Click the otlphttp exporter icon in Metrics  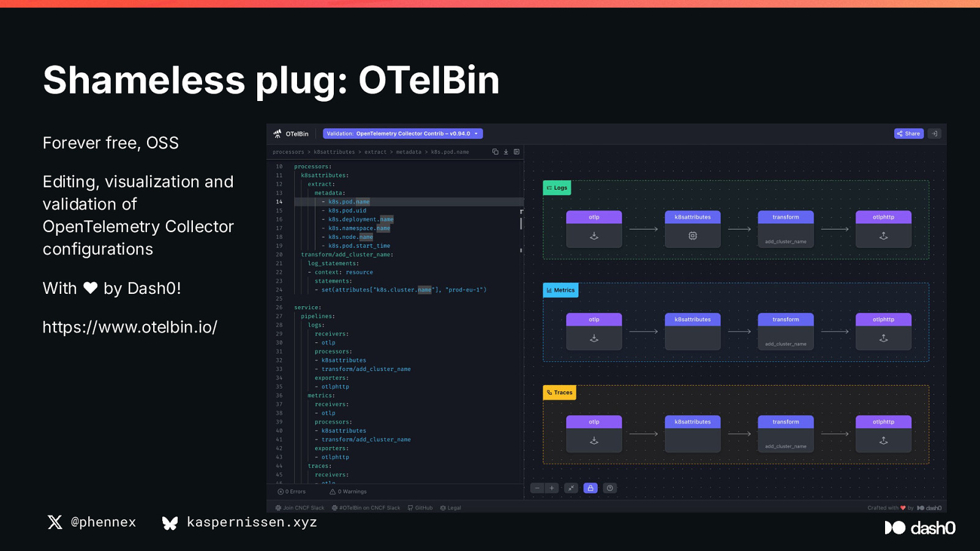[884, 338]
